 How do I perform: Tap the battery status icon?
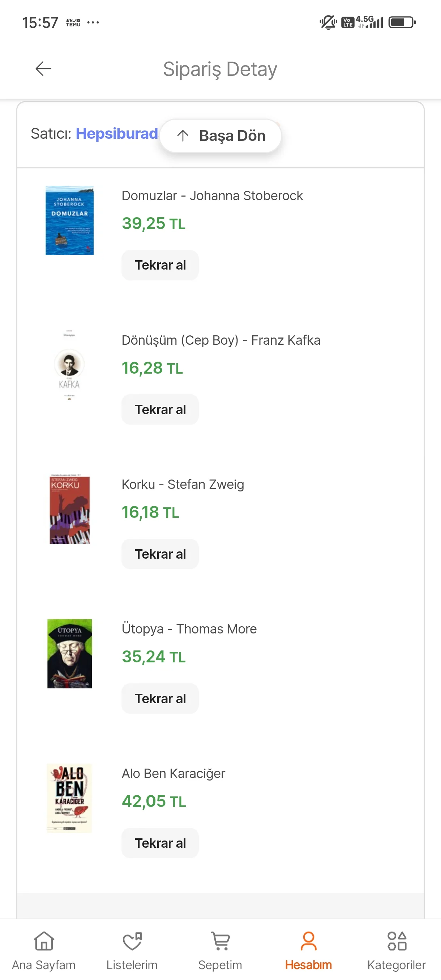point(402,22)
